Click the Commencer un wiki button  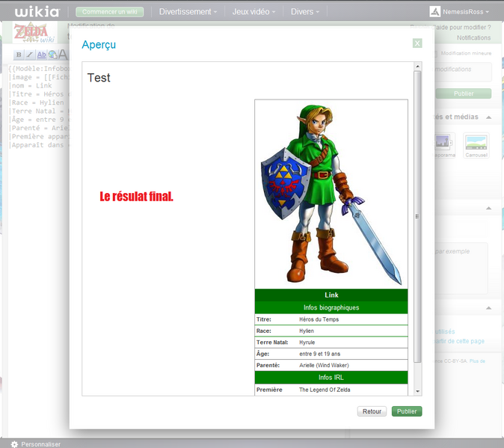[x=110, y=12]
